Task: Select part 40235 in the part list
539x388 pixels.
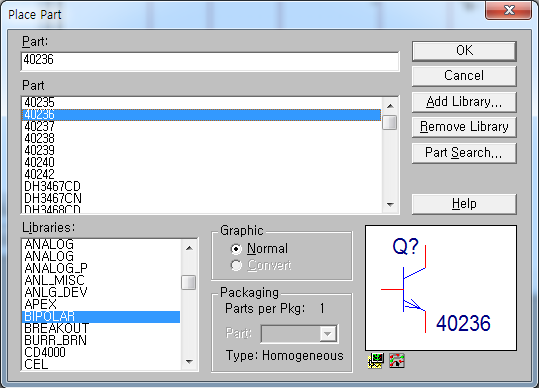Action: 201,103
